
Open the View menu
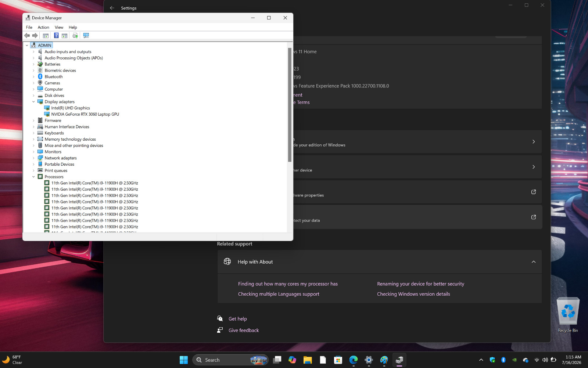(59, 27)
